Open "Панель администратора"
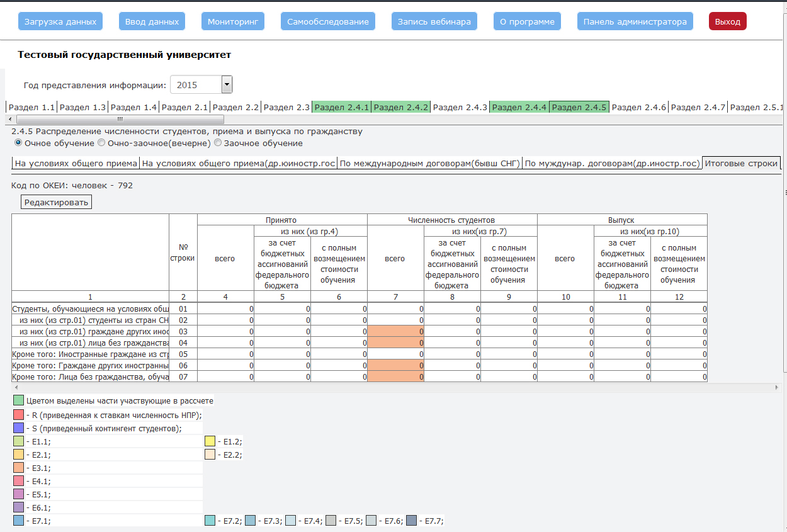Screen dimensions: 787x532 (x=635, y=21)
